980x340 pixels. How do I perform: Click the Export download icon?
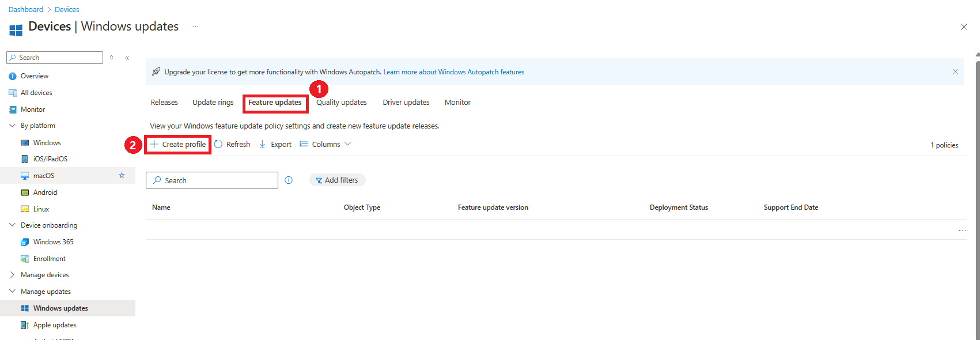(262, 144)
